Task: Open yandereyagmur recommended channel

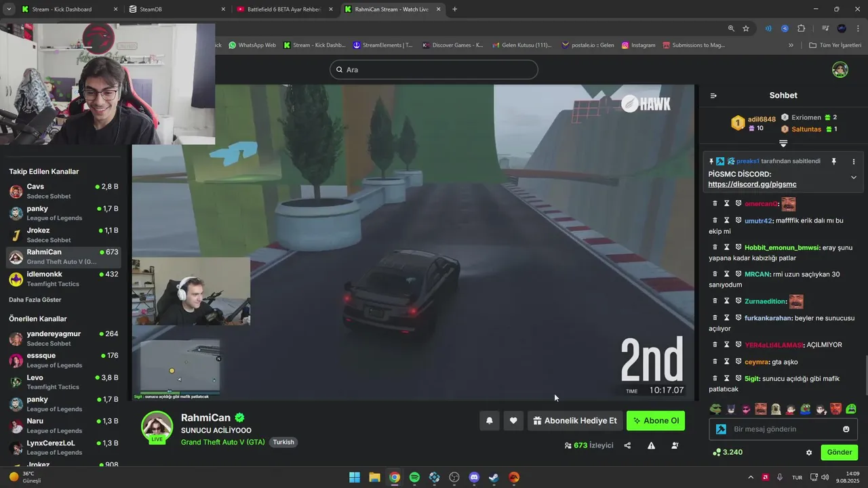Action: point(64,338)
